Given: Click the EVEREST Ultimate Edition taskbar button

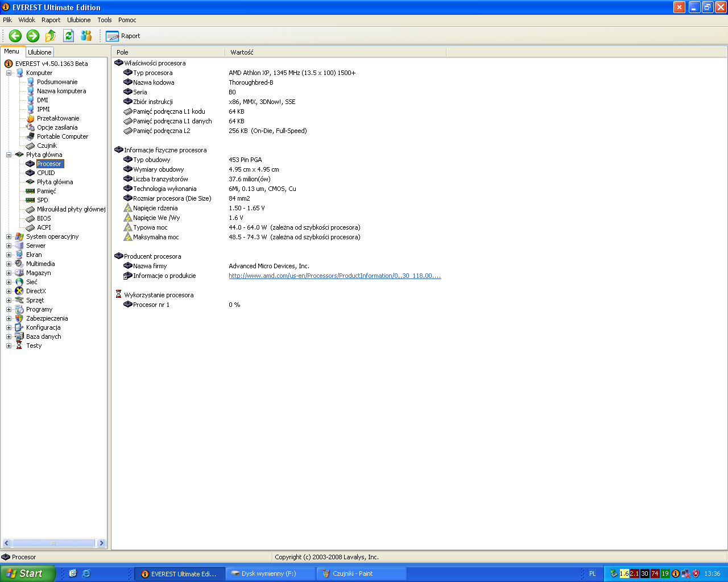Looking at the screenshot, I should (180, 573).
